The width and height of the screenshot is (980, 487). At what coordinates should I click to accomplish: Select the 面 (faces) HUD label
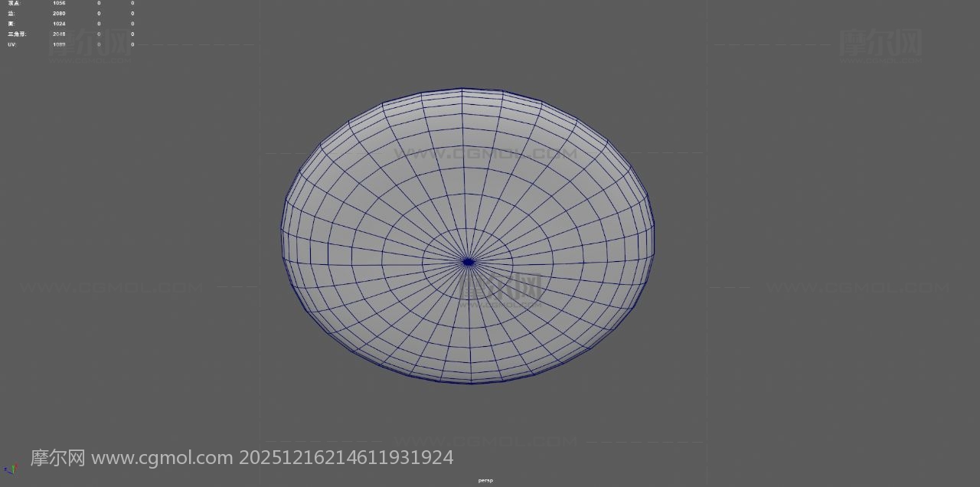click(x=11, y=24)
